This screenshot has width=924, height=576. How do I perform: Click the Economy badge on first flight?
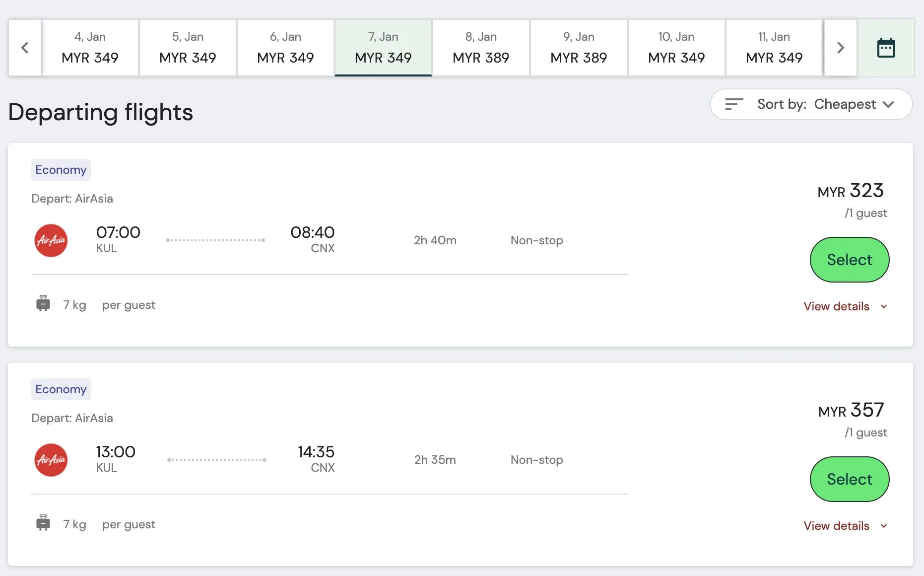point(61,170)
